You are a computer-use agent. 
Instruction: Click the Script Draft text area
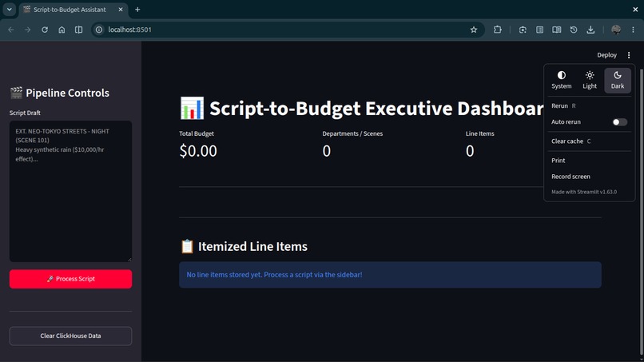pyautogui.click(x=70, y=191)
